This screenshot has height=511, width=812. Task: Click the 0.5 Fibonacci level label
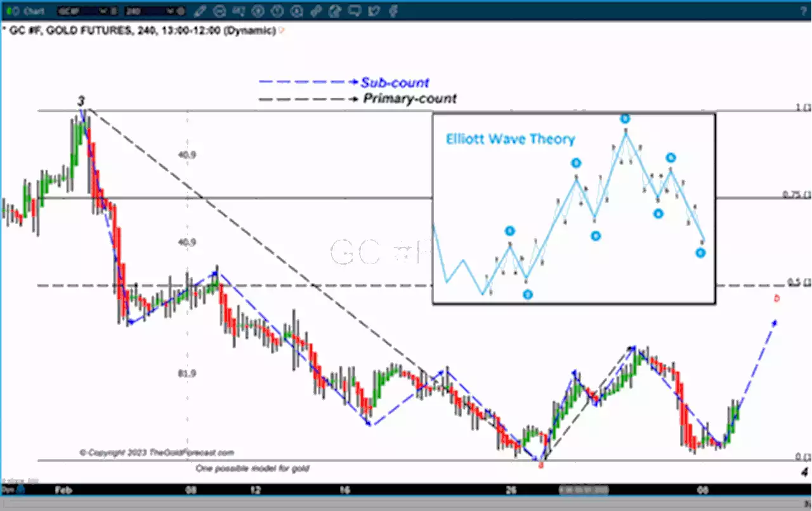tap(799, 282)
